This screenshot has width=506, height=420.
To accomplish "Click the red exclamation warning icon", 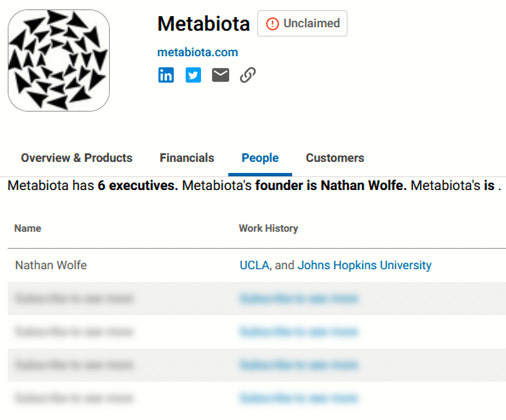I will [x=273, y=23].
